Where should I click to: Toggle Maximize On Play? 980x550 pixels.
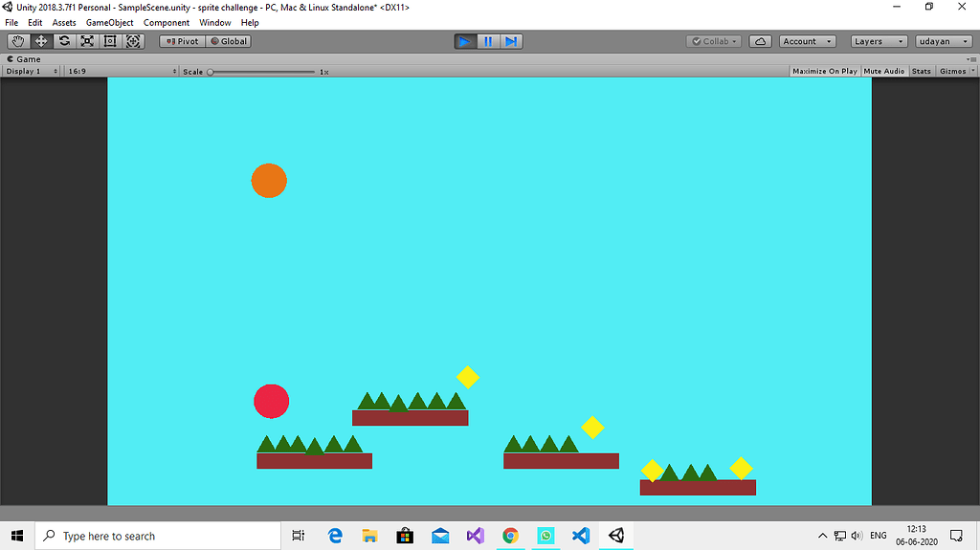pos(824,71)
